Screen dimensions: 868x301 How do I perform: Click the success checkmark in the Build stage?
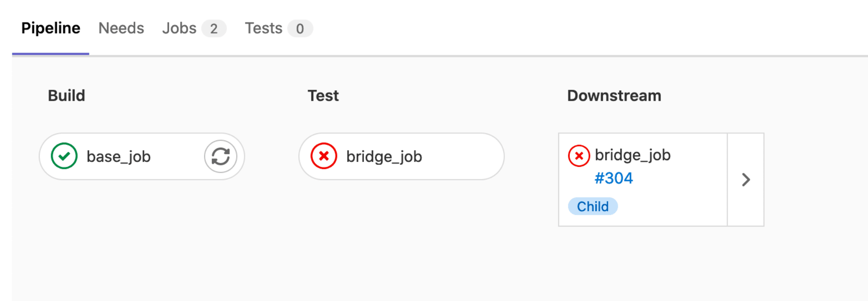pyautogui.click(x=64, y=156)
